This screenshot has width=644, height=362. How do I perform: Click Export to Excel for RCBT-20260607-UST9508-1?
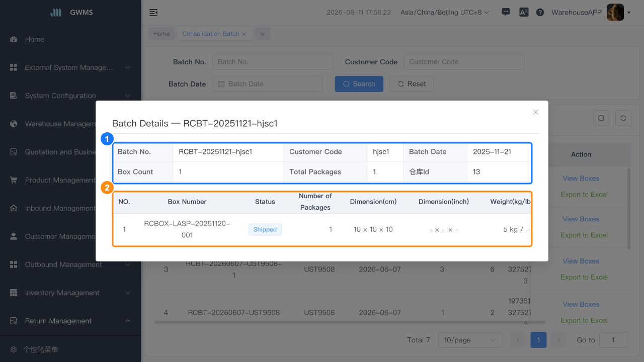point(584,278)
